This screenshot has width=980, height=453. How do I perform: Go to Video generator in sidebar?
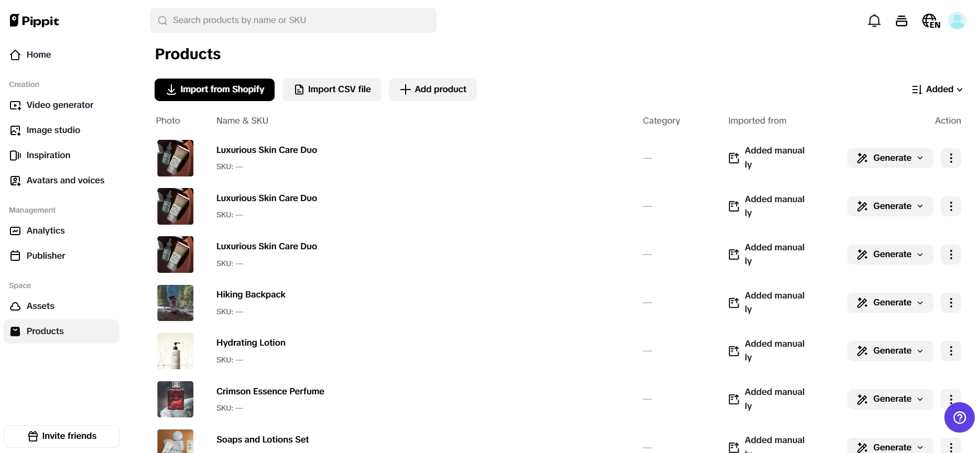[x=60, y=105]
